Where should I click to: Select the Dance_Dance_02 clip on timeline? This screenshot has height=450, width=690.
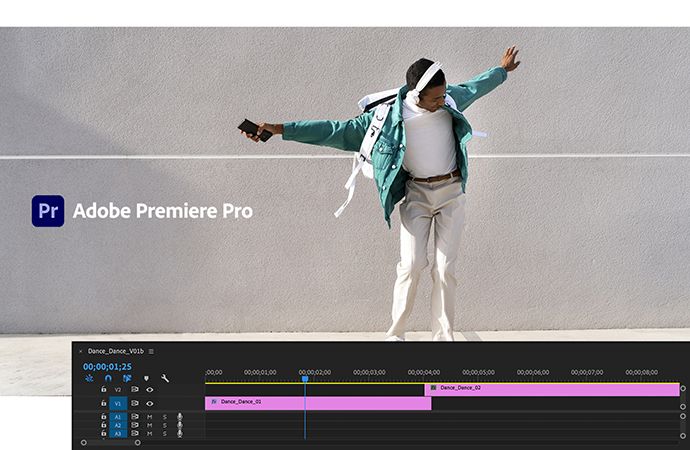[552, 388]
